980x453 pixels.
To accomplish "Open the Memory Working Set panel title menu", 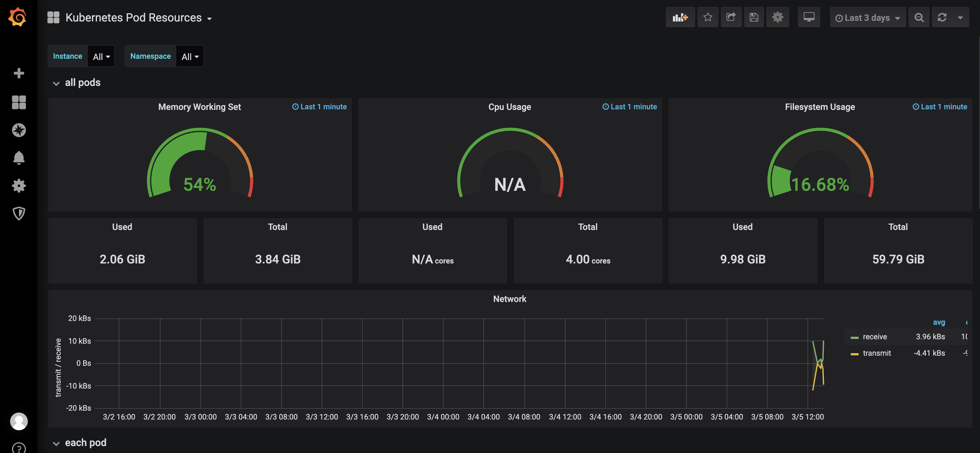I will click(x=199, y=107).
